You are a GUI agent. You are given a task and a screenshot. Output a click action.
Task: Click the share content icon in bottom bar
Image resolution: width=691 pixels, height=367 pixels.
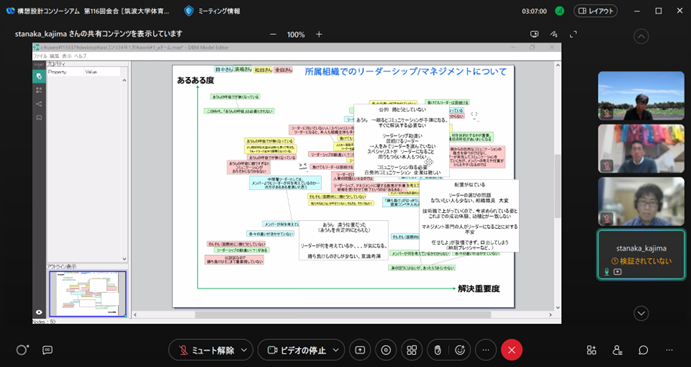coord(360,350)
